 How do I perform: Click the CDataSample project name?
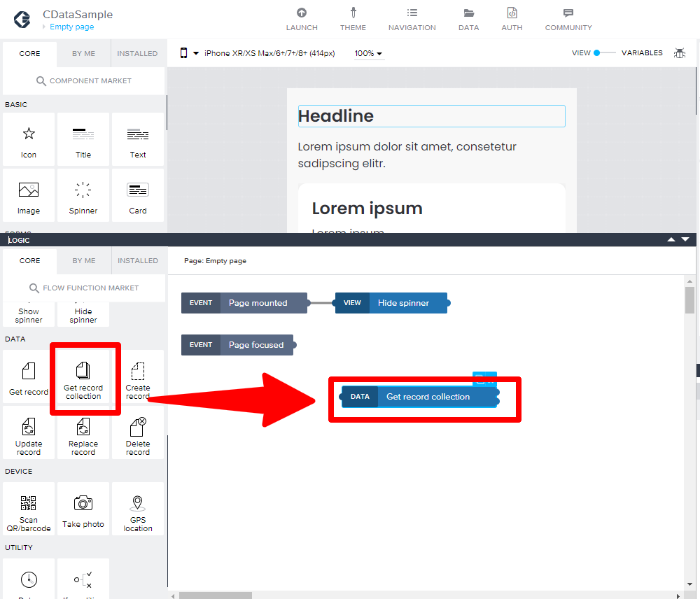pos(78,14)
